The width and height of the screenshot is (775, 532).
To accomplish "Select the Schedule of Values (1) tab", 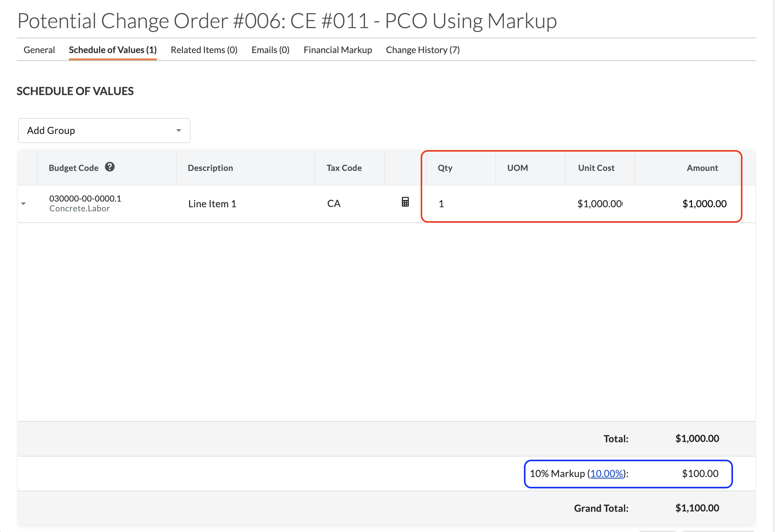I will coord(113,50).
